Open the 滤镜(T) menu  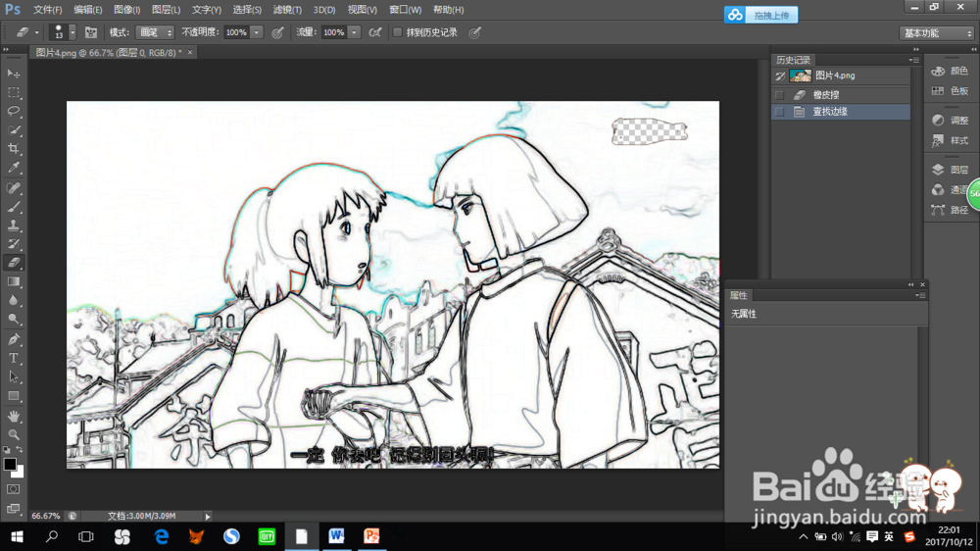[287, 10]
